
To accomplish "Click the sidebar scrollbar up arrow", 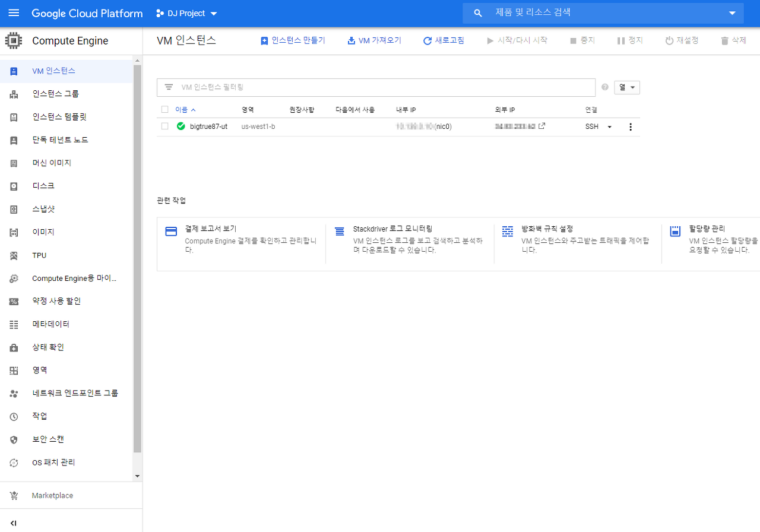I will click(138, 61).
